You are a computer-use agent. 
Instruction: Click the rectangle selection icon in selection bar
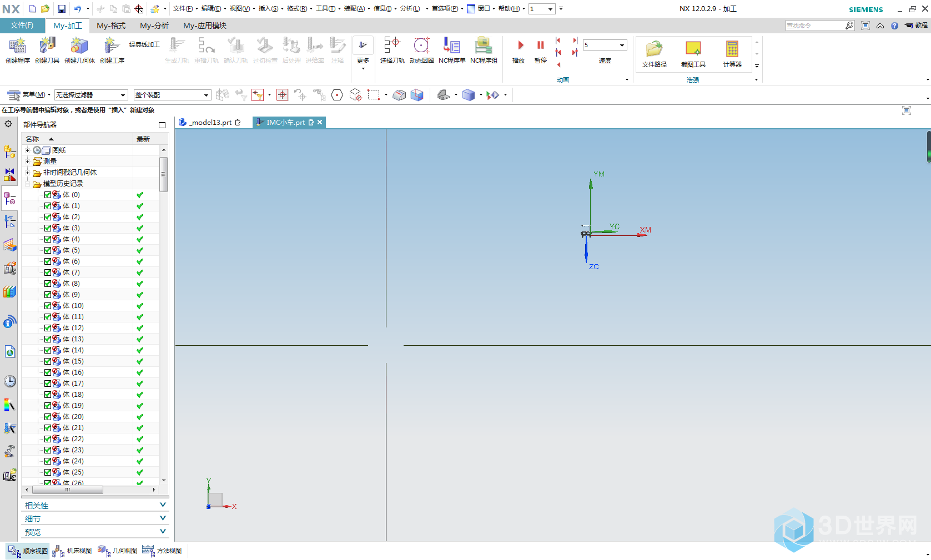pyautogui.click(x=374, y=95)
